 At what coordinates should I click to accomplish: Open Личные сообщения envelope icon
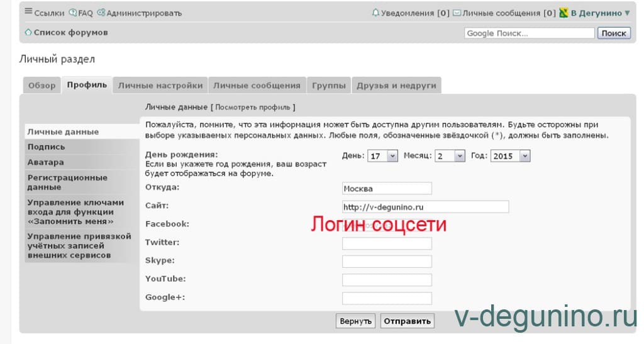coord(457,13)
